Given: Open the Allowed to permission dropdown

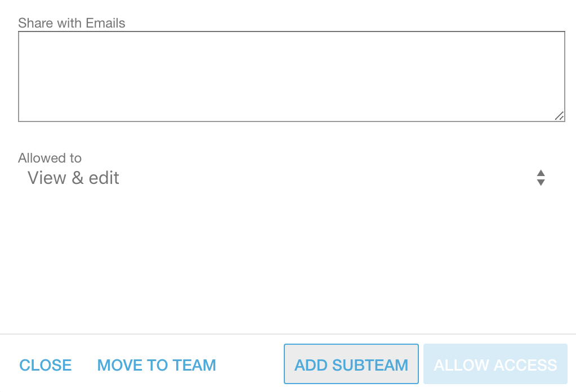Looking at the screenshot, I should 287,178.
